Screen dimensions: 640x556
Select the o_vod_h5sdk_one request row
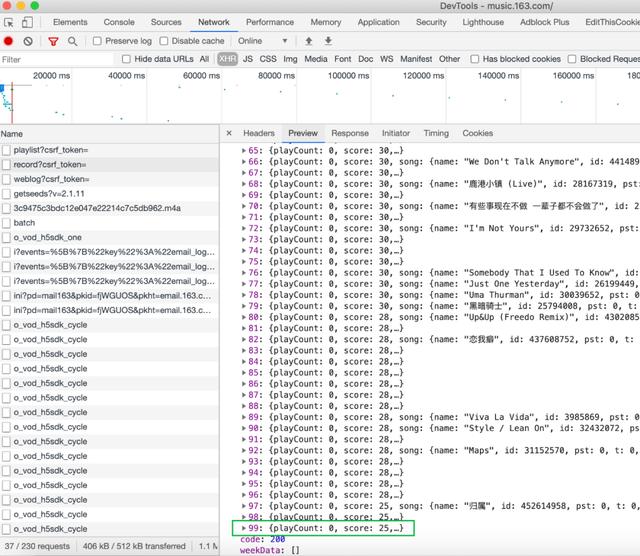click(109, 238)
